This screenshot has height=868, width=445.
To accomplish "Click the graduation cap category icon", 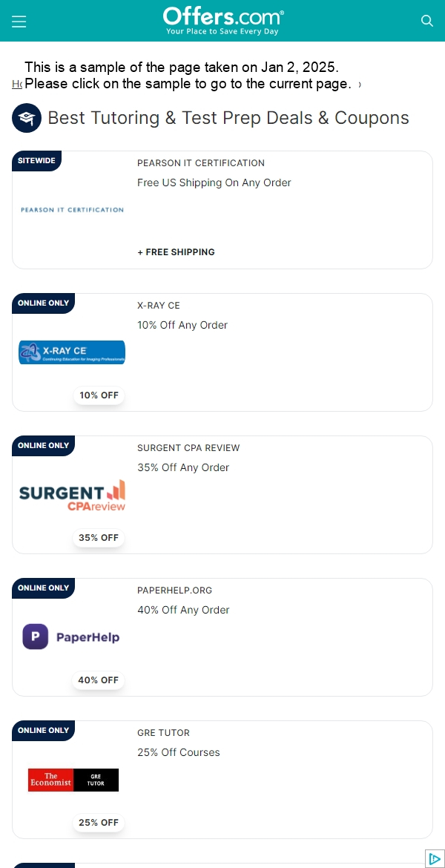I will pyautogui.click(x=27, y=118).
